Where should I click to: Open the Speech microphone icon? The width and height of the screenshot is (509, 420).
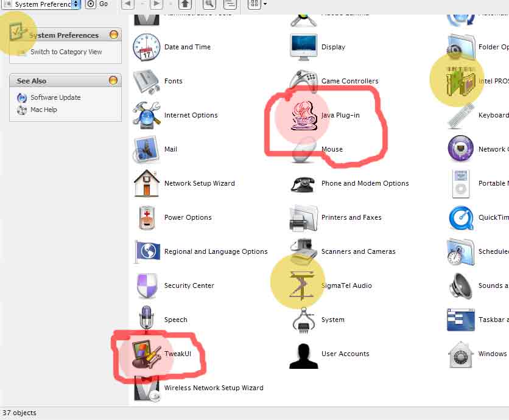pyautogui.click(x=146, y=318)
